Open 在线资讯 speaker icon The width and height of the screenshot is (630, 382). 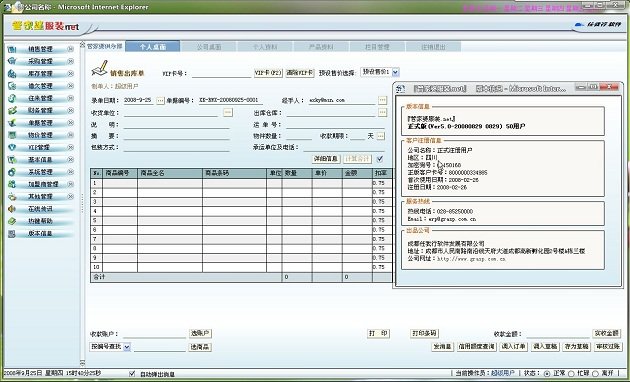click(x=12, y=209)
